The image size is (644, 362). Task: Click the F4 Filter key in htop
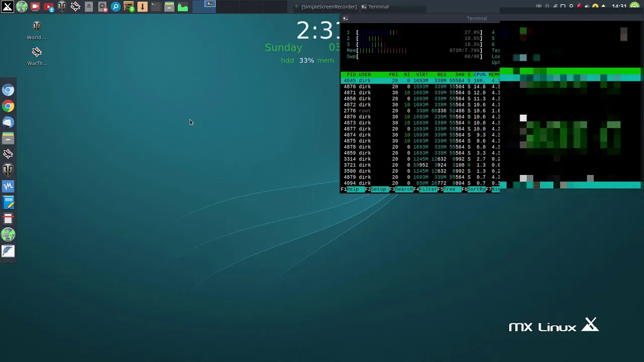(425, 190)
